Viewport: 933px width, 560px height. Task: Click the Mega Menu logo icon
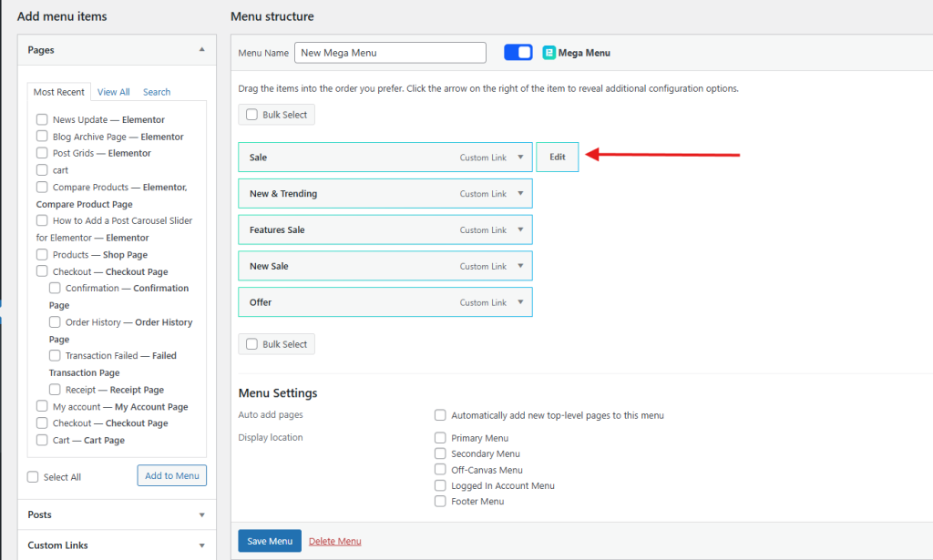coord(549,53)
